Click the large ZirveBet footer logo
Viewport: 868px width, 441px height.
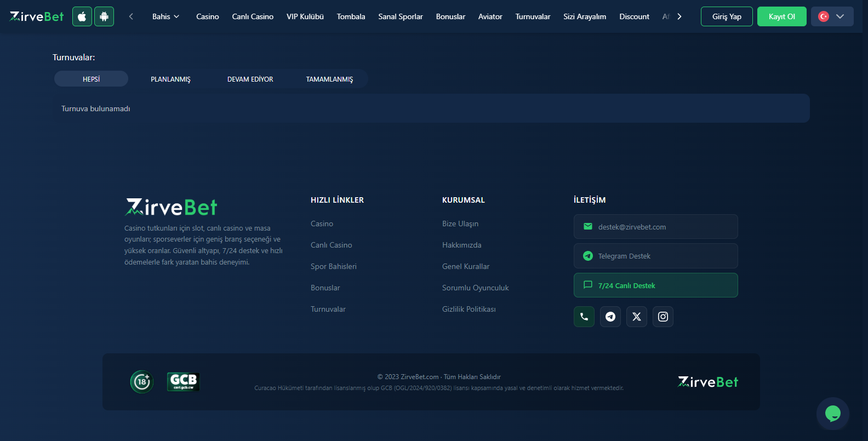pyautogui.click(x=171, y=207)
